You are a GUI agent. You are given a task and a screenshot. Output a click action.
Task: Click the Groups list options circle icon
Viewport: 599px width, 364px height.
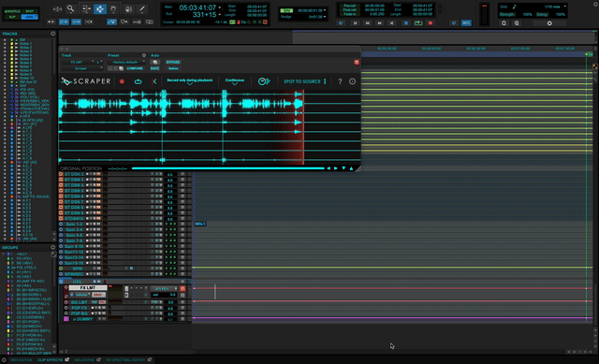coord(53,248)
